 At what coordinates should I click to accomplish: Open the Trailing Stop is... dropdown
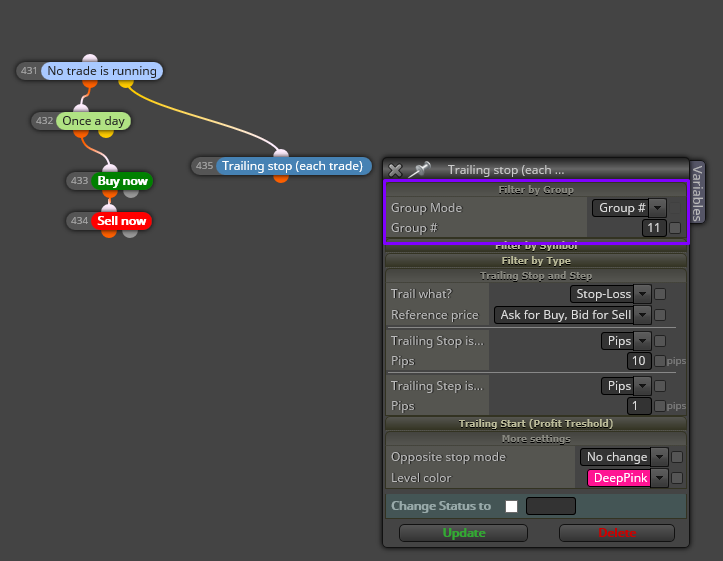[626, 341]
